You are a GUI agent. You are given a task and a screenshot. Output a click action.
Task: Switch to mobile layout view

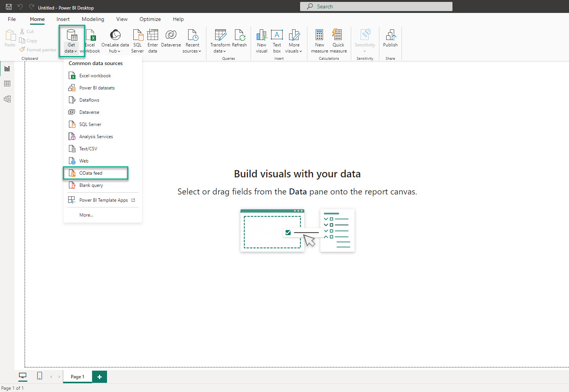[x=40, y=376]
